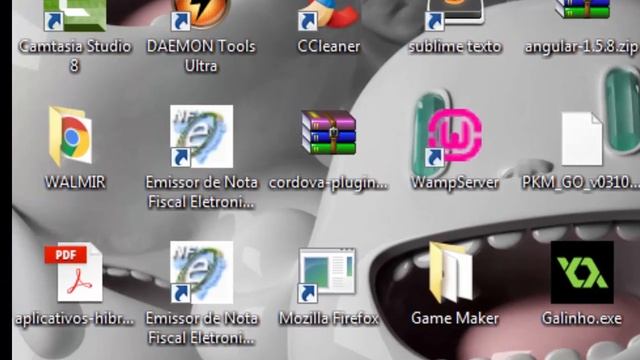
Task: Click the "WALMIR" folder name
Action: pyautogui.click(x=75, y=182)
